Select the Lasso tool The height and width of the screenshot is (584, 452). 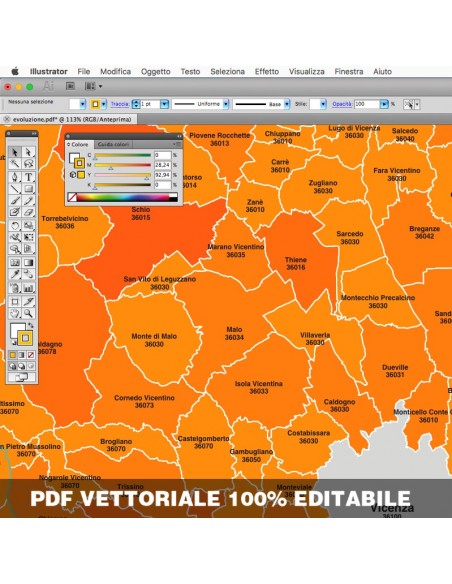click(x=29, y=164)
